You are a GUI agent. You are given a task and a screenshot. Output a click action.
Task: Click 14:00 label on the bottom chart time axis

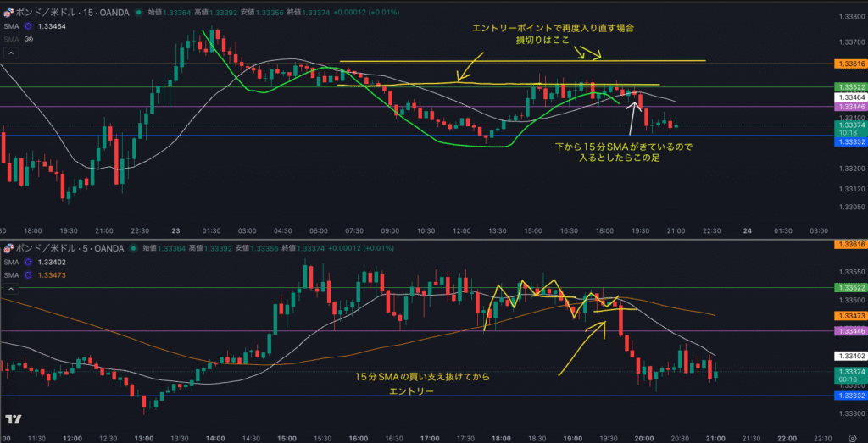click(214, 438)
